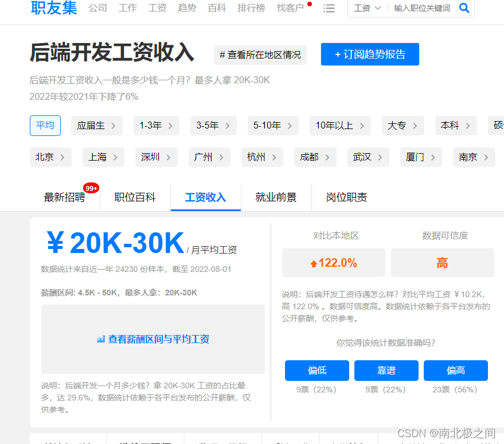
Task: Click the search magnifier icon
Action: click(464, 9)
